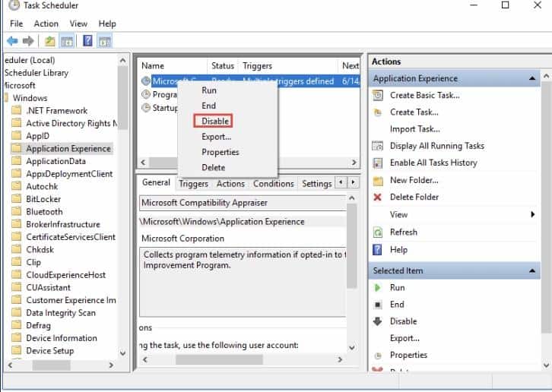Click the black End square icon
Viewport: 552px width, 392px height.
pyautogui.click(x=377, y=305)
